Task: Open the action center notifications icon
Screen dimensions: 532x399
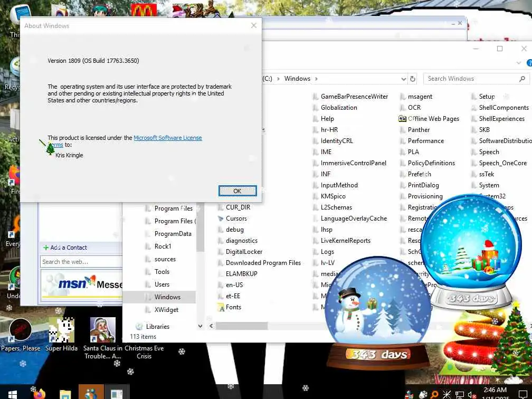Action: (523, 394)
